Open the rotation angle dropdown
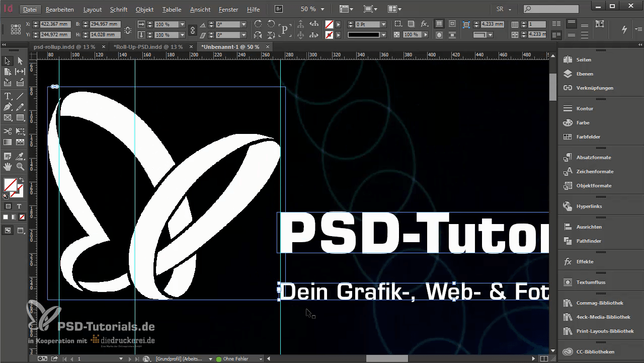 point(244,24)
